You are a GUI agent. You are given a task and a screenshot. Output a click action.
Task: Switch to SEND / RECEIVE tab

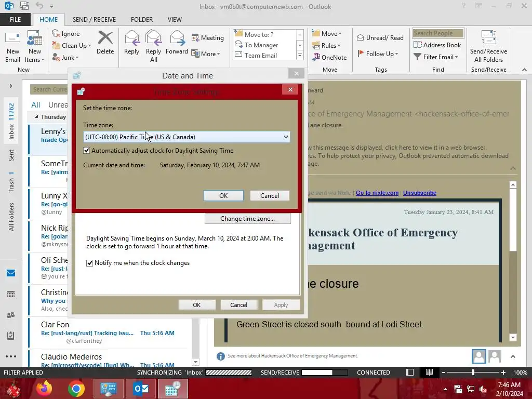pos(95,19)
